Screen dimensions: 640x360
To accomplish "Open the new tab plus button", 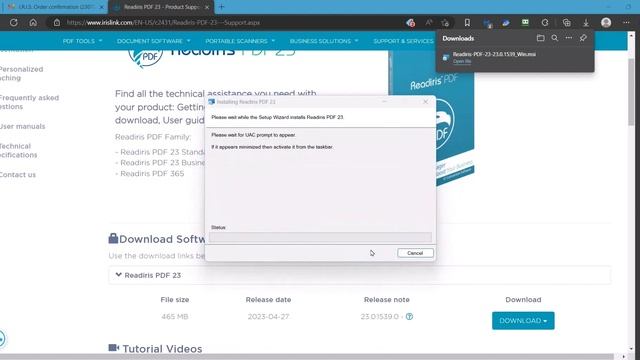I will click(222, 7).
